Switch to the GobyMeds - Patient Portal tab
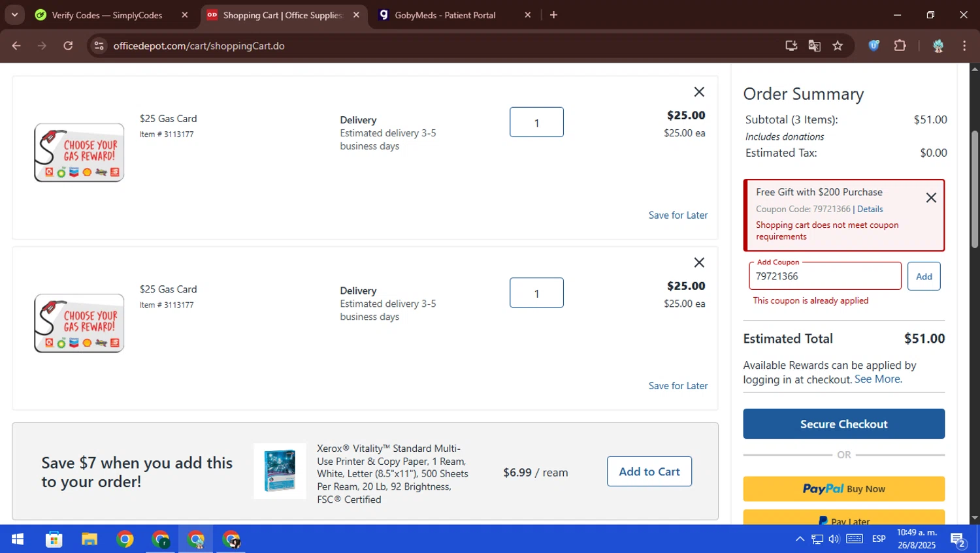Viewport: 980px width, 553px height. point(445,15)
